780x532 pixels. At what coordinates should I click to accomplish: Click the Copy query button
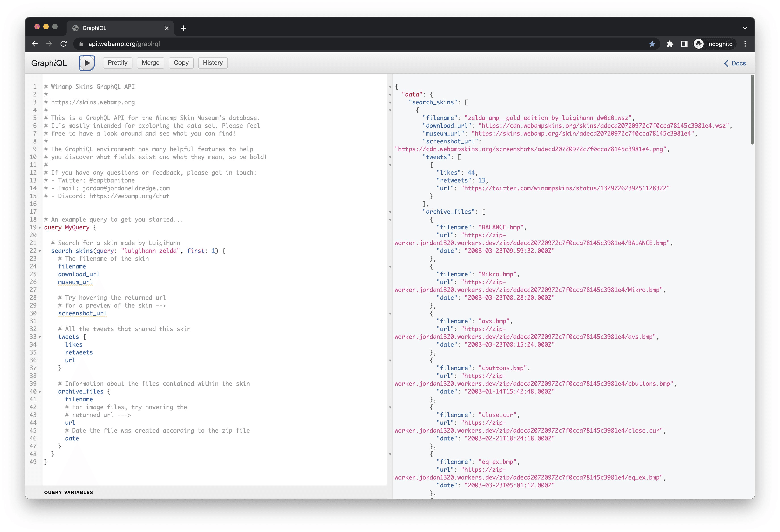181,63
